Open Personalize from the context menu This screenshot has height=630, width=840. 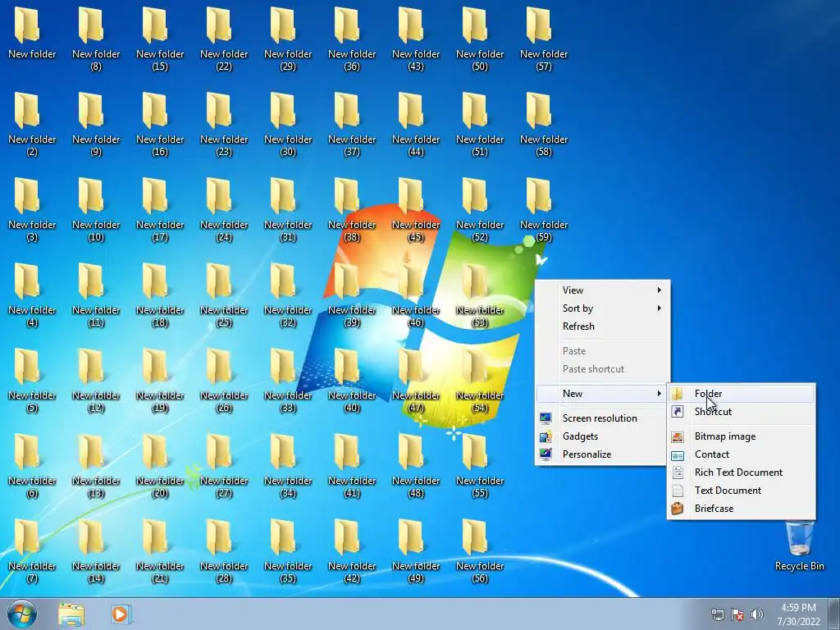[603, 454]
